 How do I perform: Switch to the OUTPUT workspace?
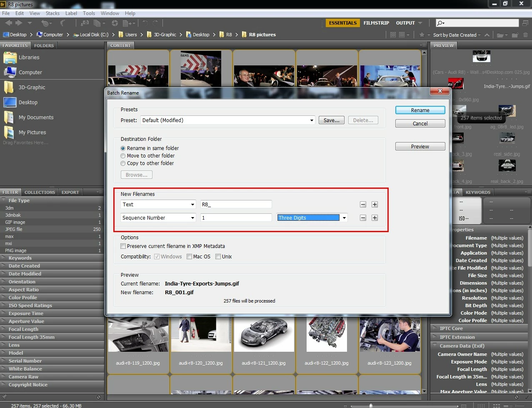[x=405, y=23]
